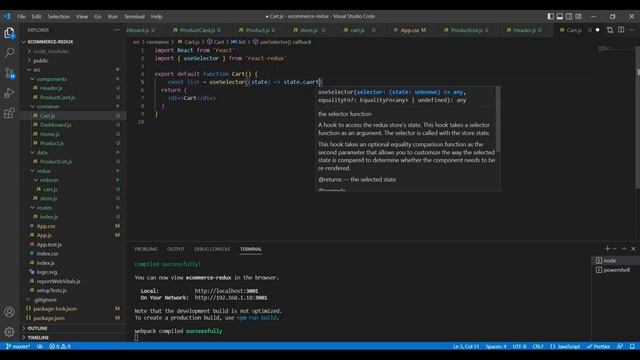
Task: Click the master branch status item
Action: pyautogui.click(x=18, y=346)
